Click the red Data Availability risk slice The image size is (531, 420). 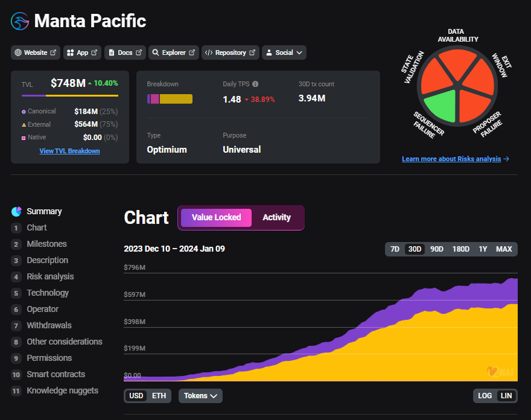(458, 63)
